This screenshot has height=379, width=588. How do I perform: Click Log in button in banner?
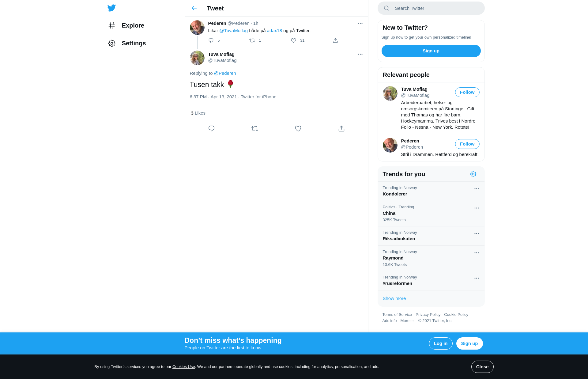440,343
